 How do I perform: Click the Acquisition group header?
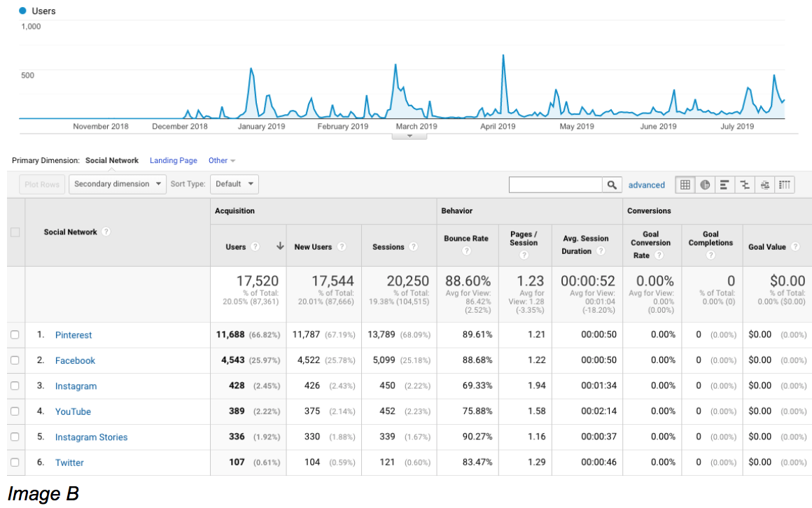click(x=234, y=211)
